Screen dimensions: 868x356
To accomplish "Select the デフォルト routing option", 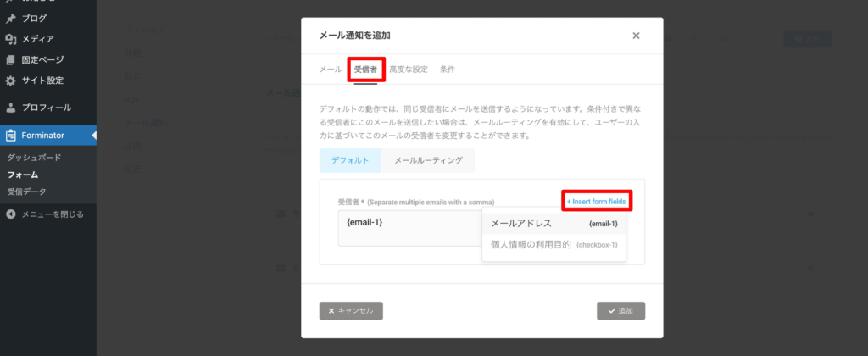I will 350,160.
